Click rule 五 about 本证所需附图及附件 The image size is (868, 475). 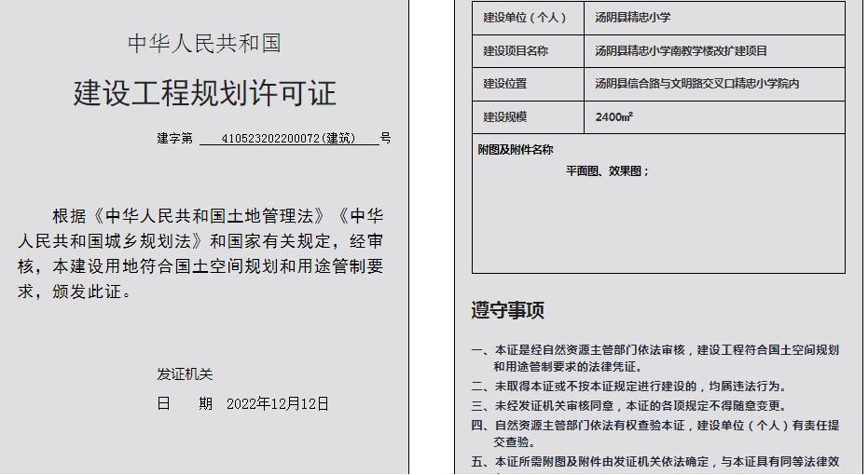click(x=655, y=462)
